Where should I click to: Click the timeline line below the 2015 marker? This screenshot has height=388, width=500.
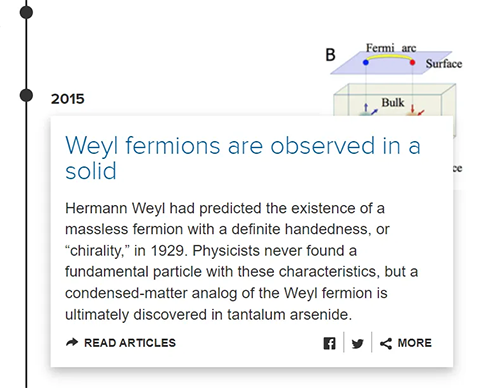[26, 243]
